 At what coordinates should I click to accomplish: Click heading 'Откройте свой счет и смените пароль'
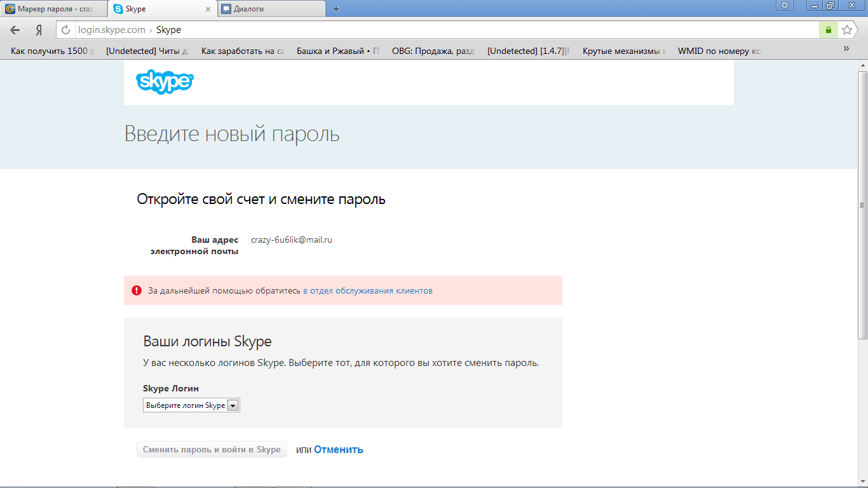[x=261, y=200]
